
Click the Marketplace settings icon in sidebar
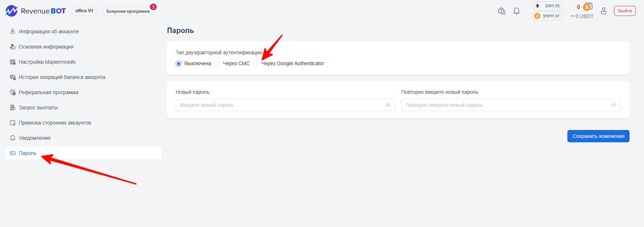coord(13,62)
